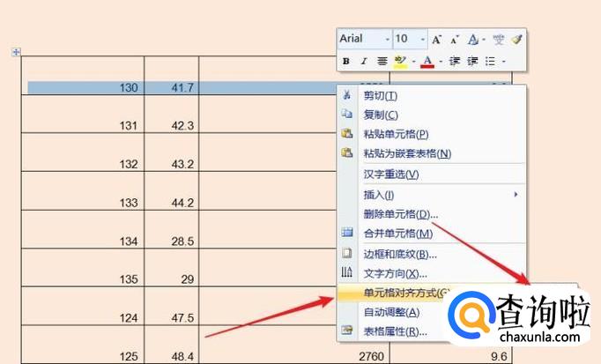
Task: Click the table move handle
Action: [16, 51]
